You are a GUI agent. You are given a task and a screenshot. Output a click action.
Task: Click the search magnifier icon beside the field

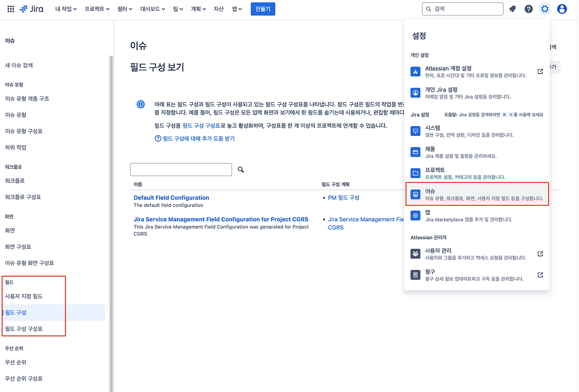tap(240, 169)
